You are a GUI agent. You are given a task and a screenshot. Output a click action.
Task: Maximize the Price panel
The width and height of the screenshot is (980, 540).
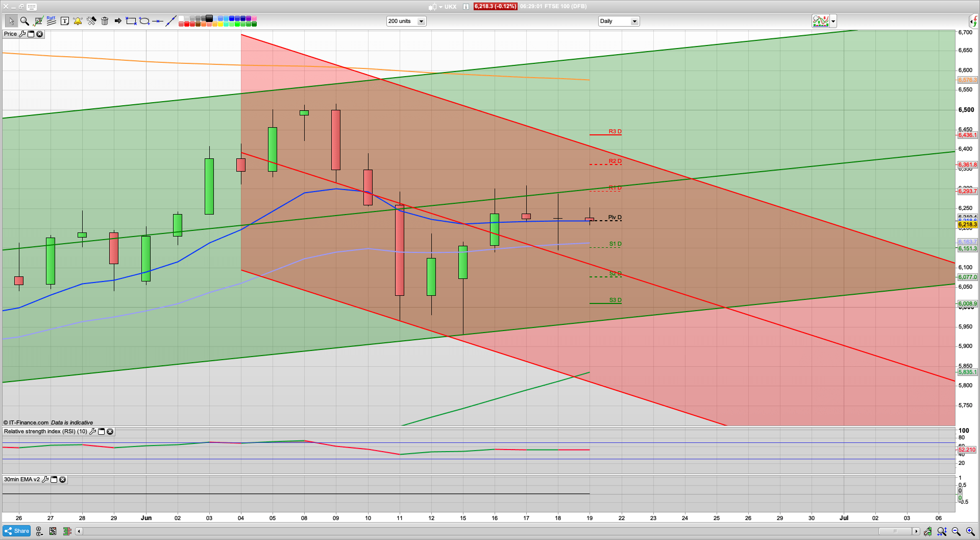[x=31, y=34]
